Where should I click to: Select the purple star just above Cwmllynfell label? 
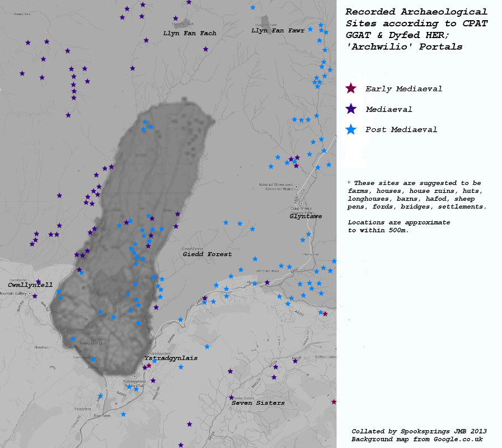pyautogui.click(x=39, y=281)
